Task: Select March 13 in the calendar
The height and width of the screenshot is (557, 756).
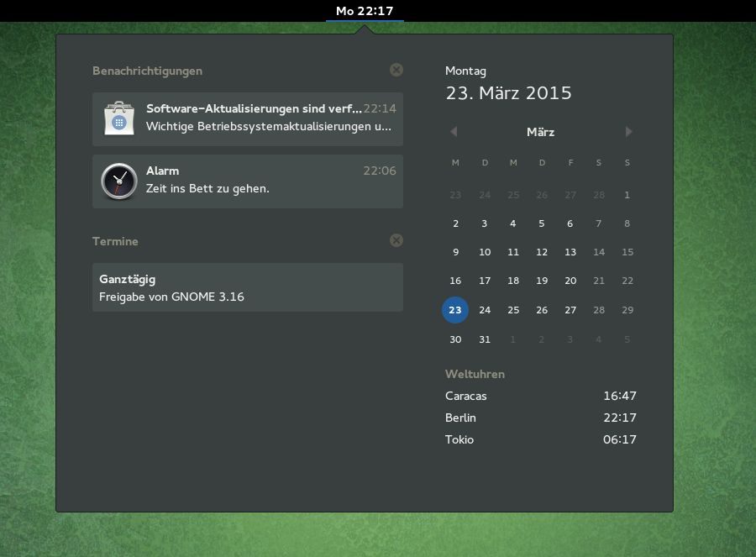Action: (570, 252)
